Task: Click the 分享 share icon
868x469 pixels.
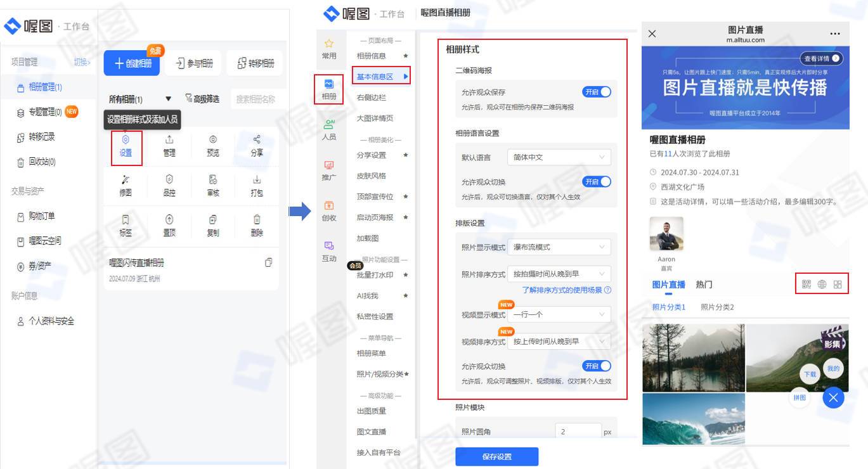Action: pos(257,139)
